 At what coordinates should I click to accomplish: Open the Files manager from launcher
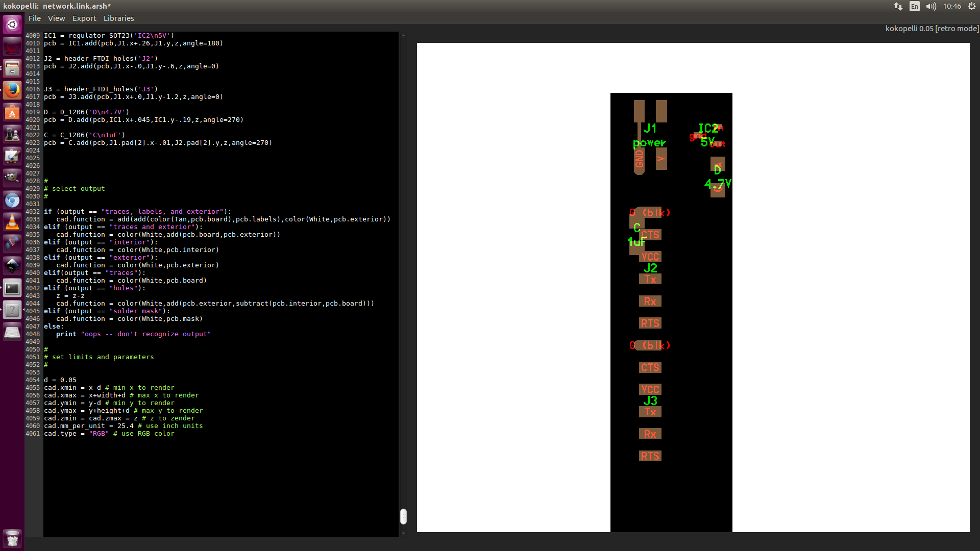pos(12,68)
